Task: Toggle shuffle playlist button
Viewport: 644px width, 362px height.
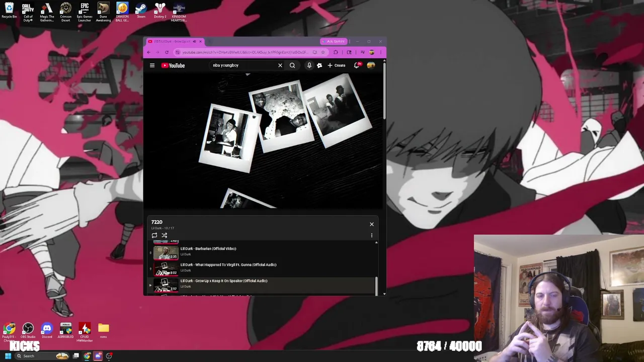Action: [x=164, y=235]
